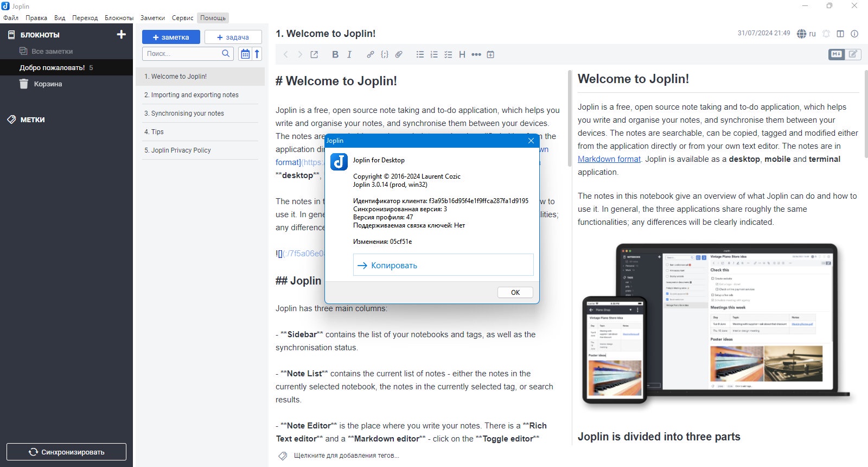868x467 pixels.
Task: Reverse the note sort order arrow
Action: click(257, 54)
